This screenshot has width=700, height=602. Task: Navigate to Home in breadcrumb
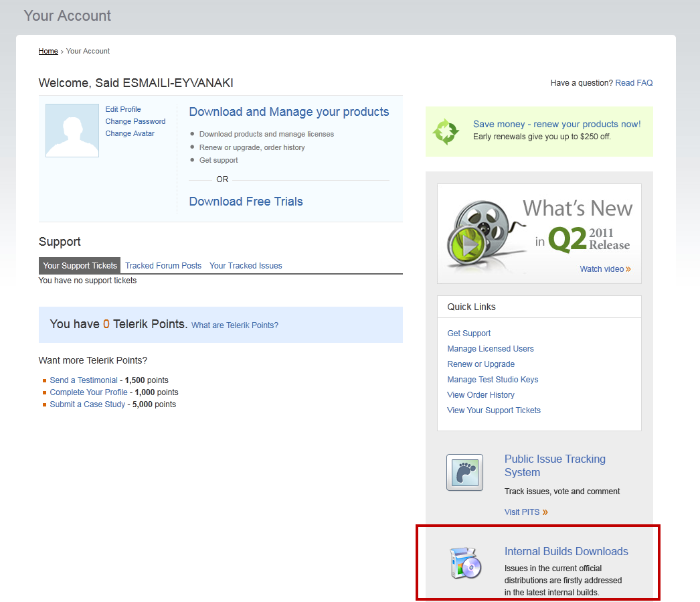48,51
